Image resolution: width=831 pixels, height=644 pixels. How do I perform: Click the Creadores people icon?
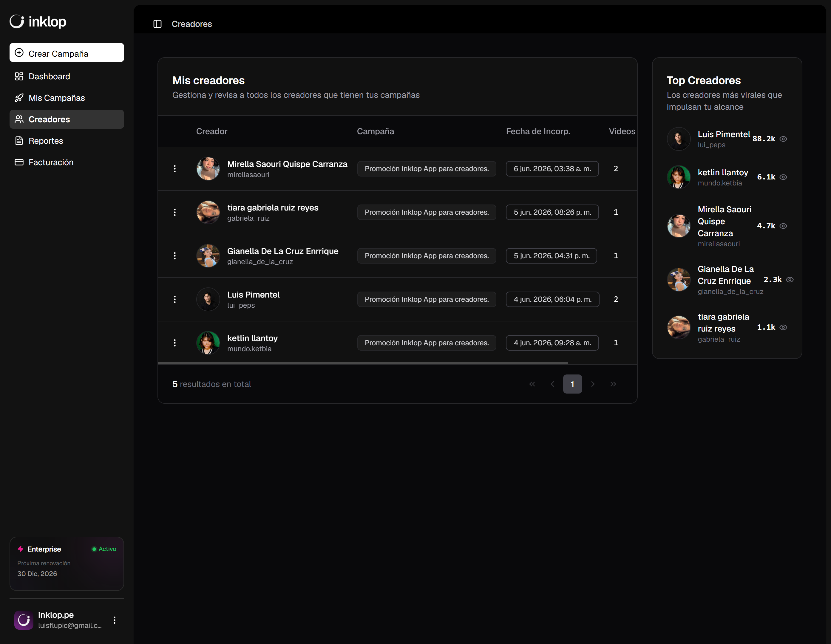(19, 120)
